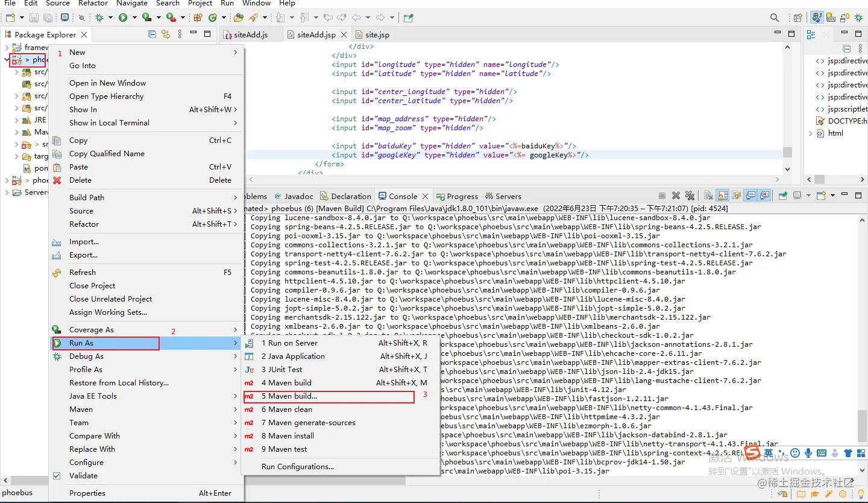Click the Open Perspective icon
The width and height of the screenshot is (868, 503).
[x=797, y=17]
